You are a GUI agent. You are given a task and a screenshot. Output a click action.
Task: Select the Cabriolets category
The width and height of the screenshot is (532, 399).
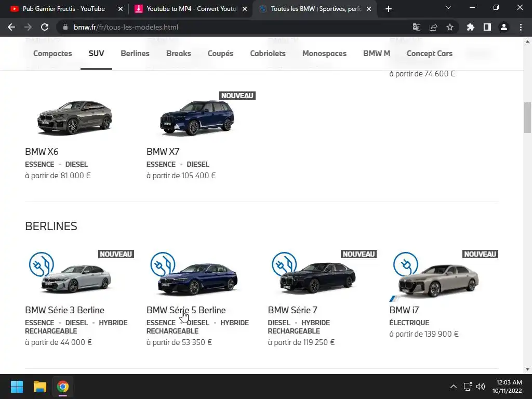pyautogui.click(x=268, y=54)
